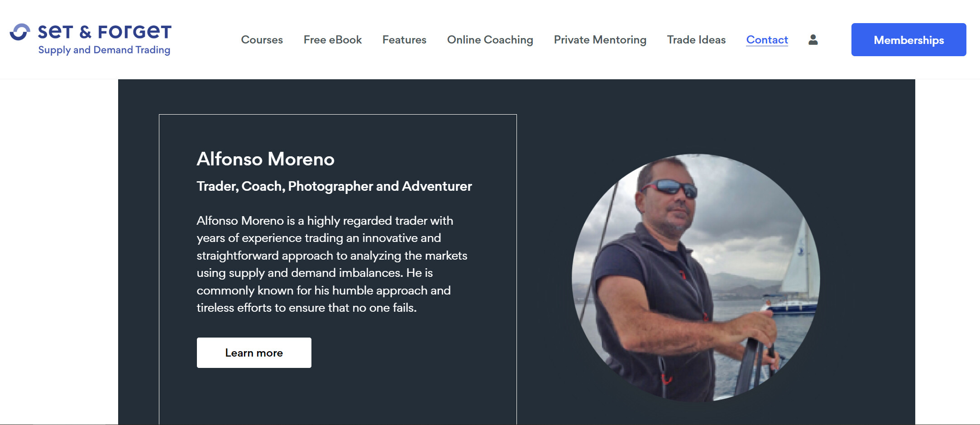980x425 pixels.
Task: Visit the Trade Ideas section
Action: (x=696, y=40)
